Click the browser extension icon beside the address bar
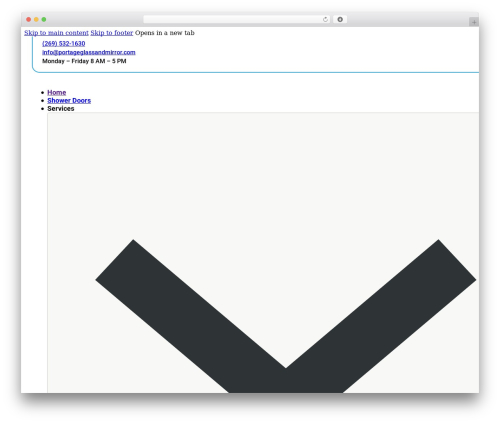The width and height of the screenshot is (500, 423). [x=340, y=19]
